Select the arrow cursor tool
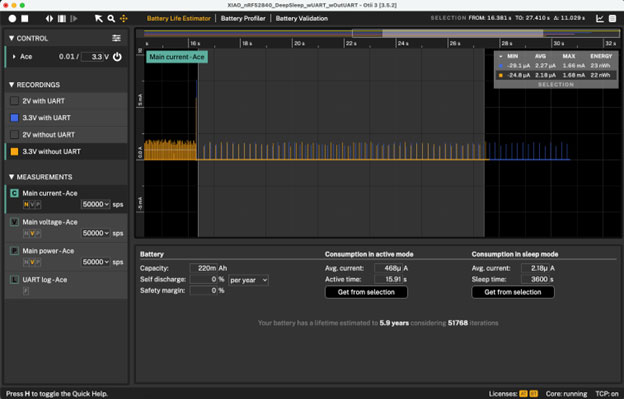The height and width of the screenshot is (399, 624). pyautogui.click(x=98, y=18)
